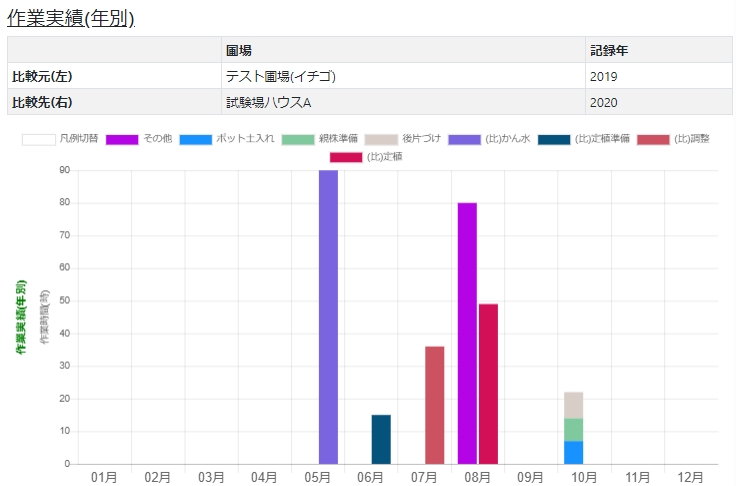This screenshot has height=486, width=736.
Task: Click the 作業実績(年別) heading link
Action: point(70,18)
